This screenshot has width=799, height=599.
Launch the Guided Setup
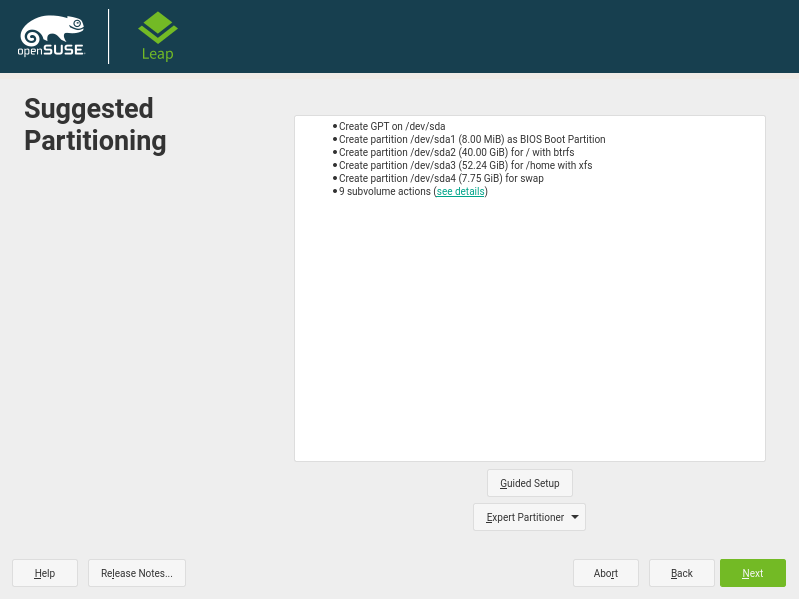529,483
